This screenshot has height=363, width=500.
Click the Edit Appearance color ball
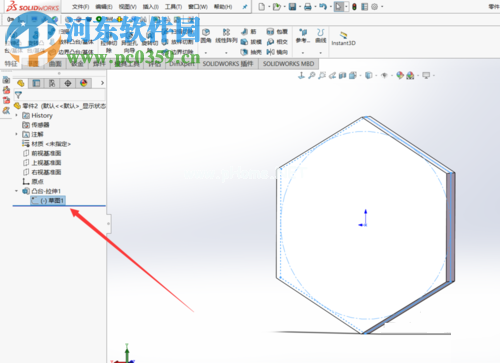[x=400, y=76]
